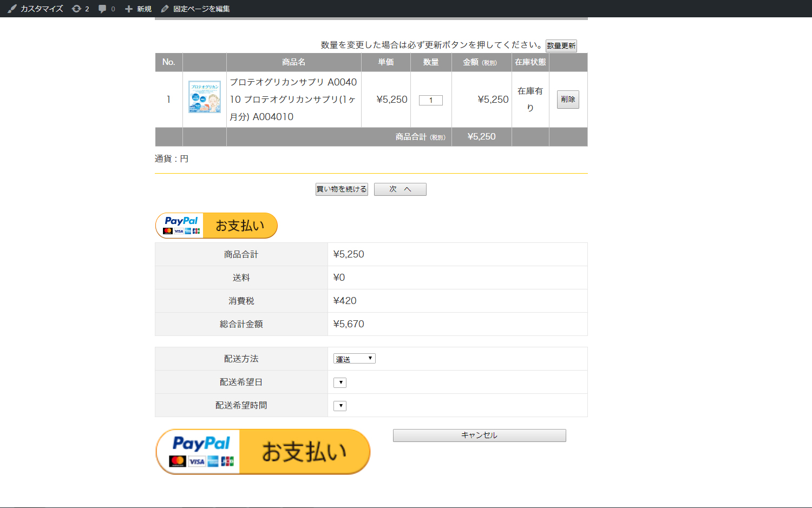The width and height of the screenshot is (812, 508).
Task: Click the 総合計金額 value ¥5,670
Action: (x=349, y=324)
